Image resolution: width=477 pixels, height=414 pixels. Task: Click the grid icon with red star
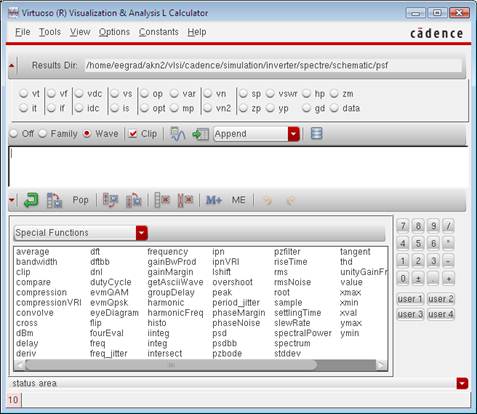[x=162, y=200]
